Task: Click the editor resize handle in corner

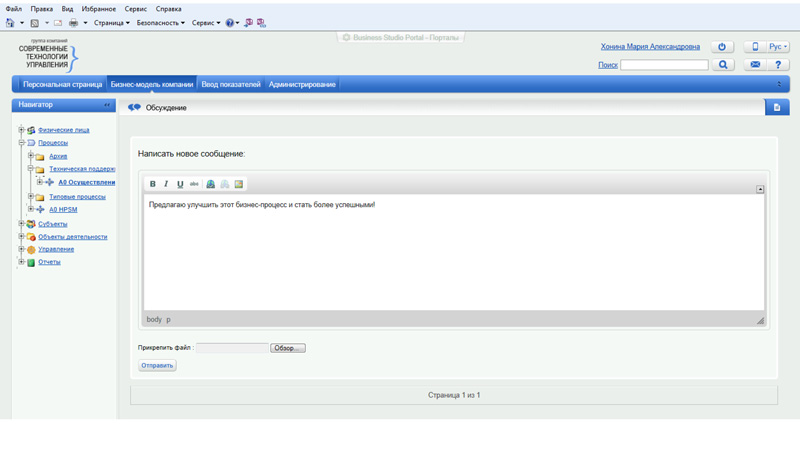Action: point(760,320)
